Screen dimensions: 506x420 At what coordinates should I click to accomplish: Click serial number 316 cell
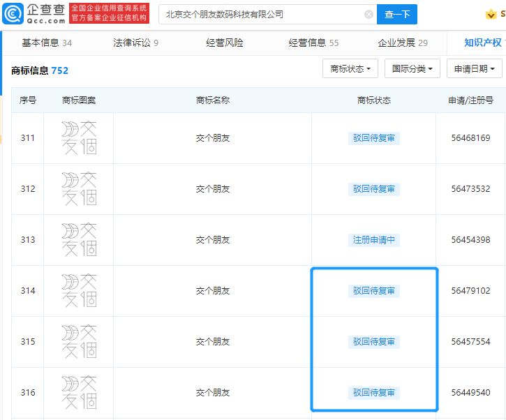pos(28,393)
